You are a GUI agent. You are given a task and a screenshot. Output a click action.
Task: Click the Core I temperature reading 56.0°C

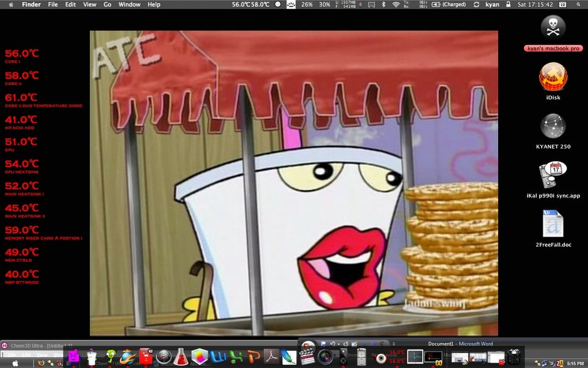tap(22, 53)
